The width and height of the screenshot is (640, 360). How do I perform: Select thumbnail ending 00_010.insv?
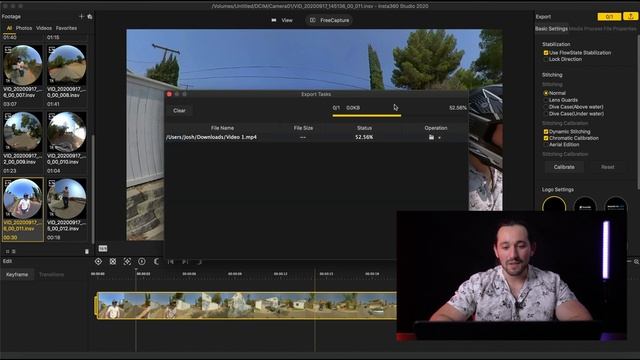pyautogui.click(x=67, y=132)
